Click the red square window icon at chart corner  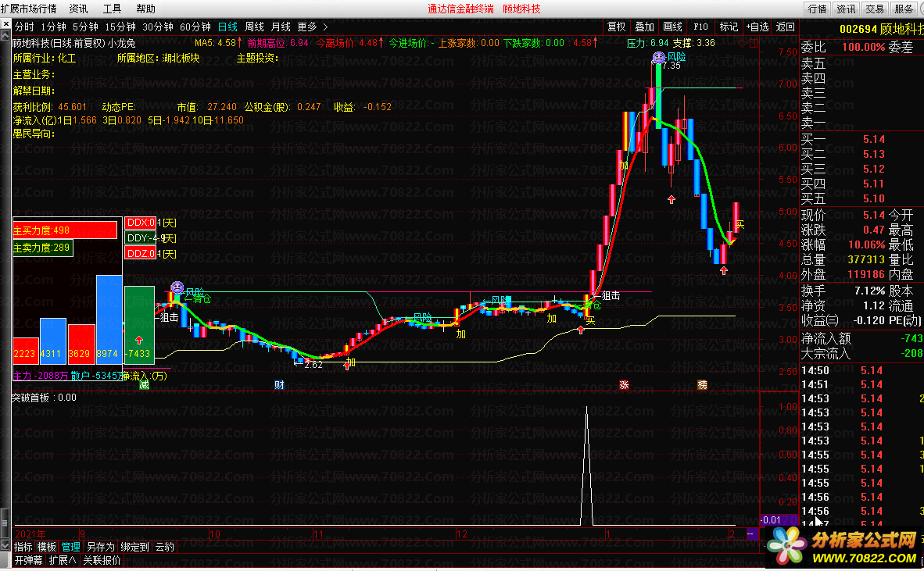753,43
